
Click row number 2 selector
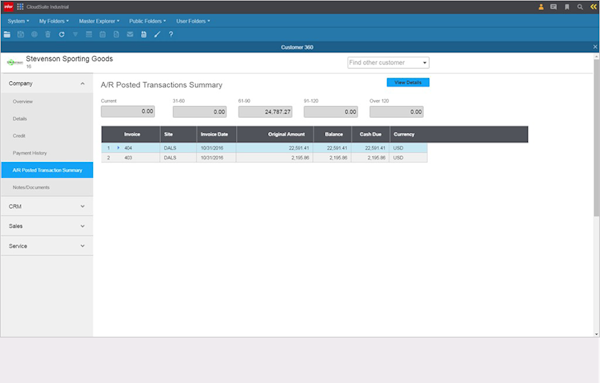[x=108, y=158]
